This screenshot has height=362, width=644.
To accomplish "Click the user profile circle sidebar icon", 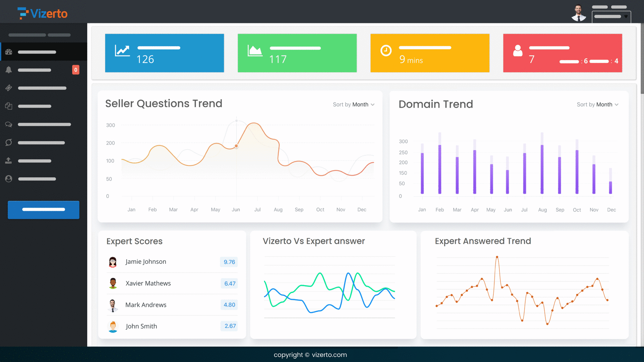I will pos(9,179).
